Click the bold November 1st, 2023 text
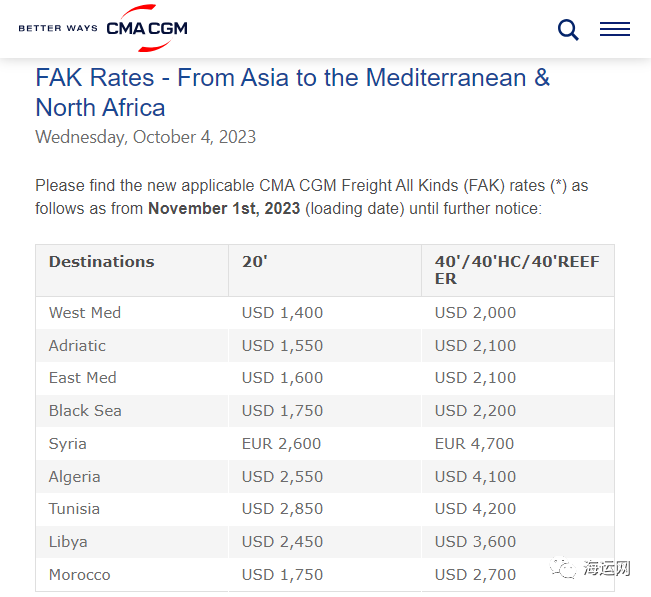 click(x=224, y=208)
